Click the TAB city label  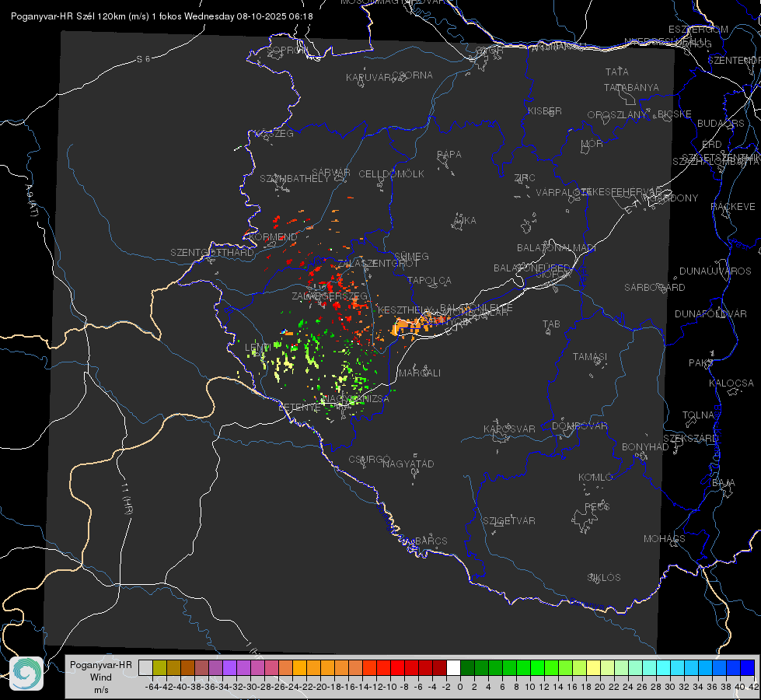tap(551, 324)
